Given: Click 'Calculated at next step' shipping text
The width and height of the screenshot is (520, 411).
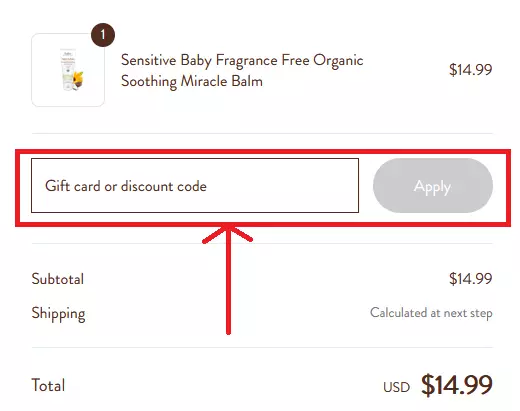Looking at the screenshot, I should coord(431,313).
